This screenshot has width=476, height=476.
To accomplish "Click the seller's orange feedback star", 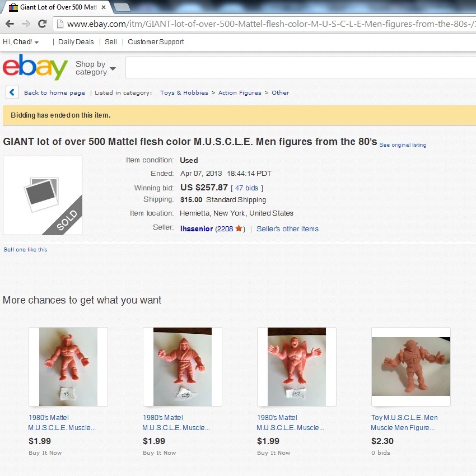I will 239,228.
